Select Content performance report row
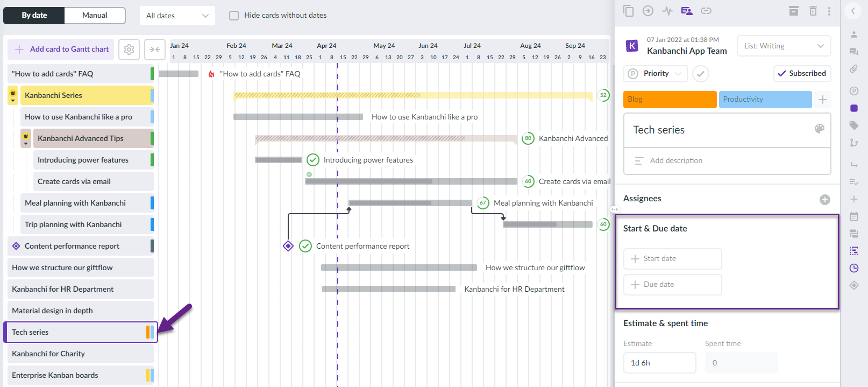The image size is (868, 387). tap(81, 246)
